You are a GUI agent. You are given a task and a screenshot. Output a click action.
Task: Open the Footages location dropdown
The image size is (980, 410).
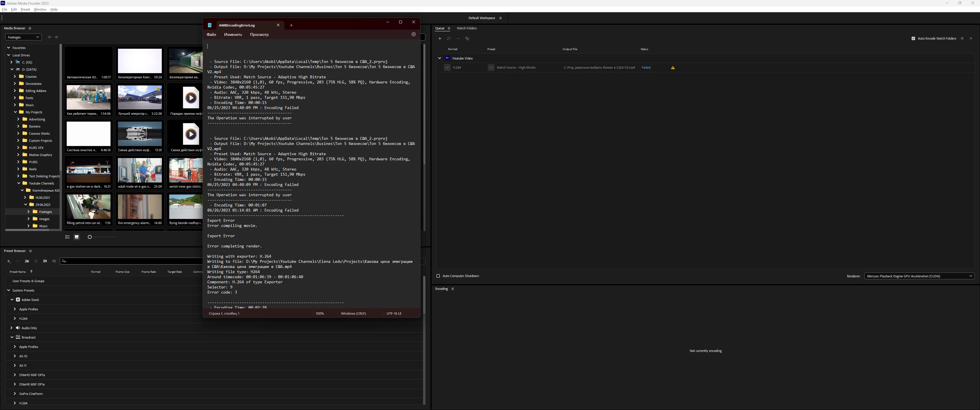(x=23, y=37)
